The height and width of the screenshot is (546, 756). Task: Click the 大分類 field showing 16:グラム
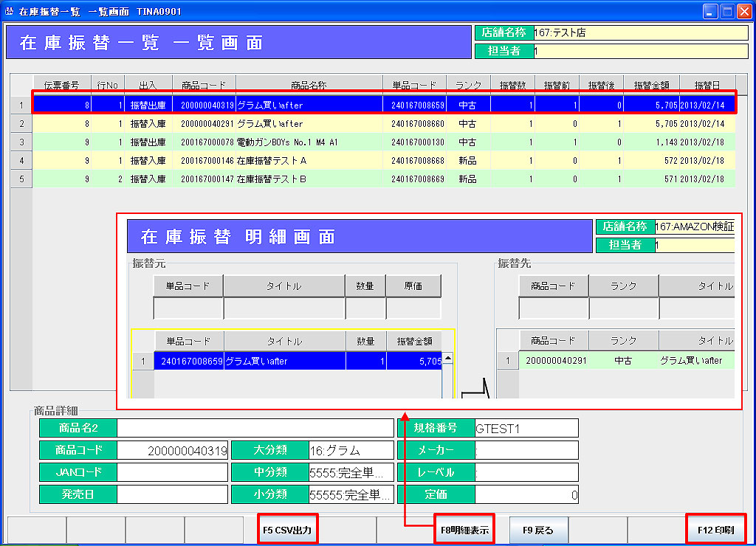click(351, 450)
